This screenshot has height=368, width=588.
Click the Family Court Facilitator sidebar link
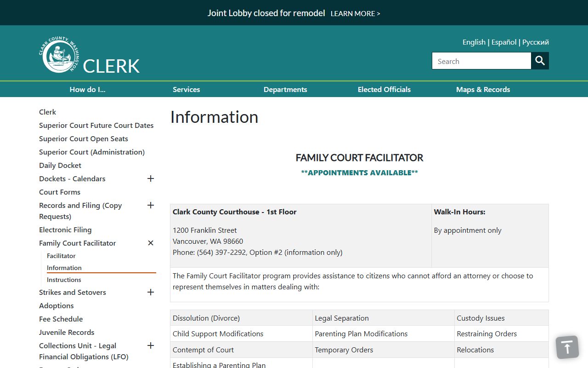click(x=78, y=243)
